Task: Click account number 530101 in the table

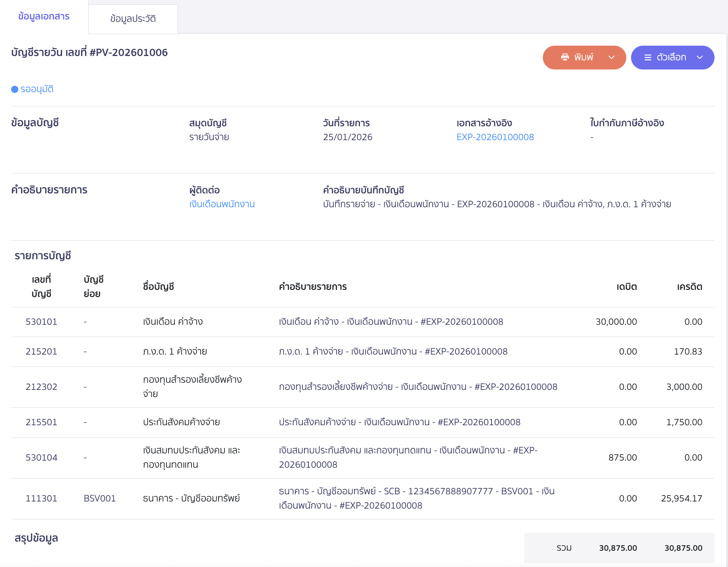Action: point(41,322)
